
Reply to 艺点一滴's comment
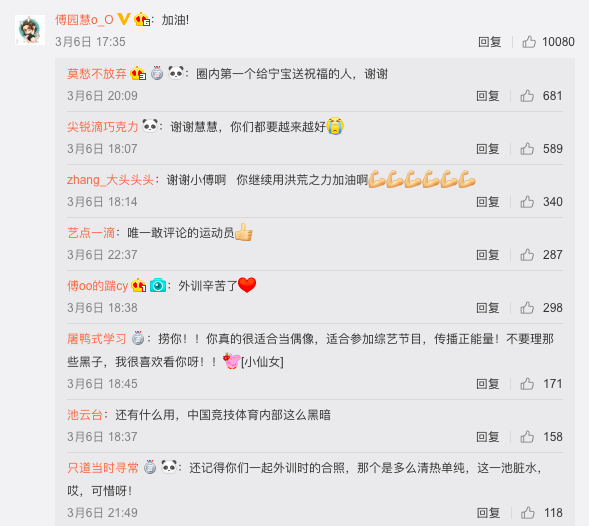488,255
